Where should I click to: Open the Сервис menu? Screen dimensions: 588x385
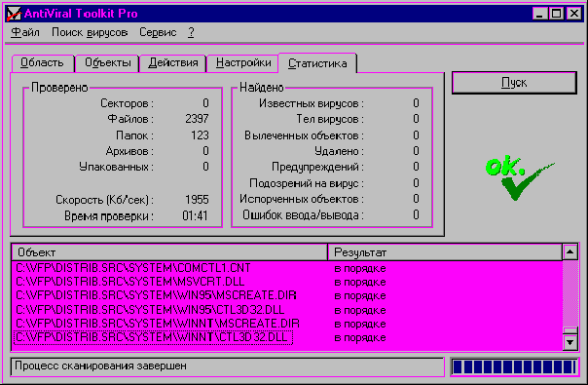click(x=158, y=33)
